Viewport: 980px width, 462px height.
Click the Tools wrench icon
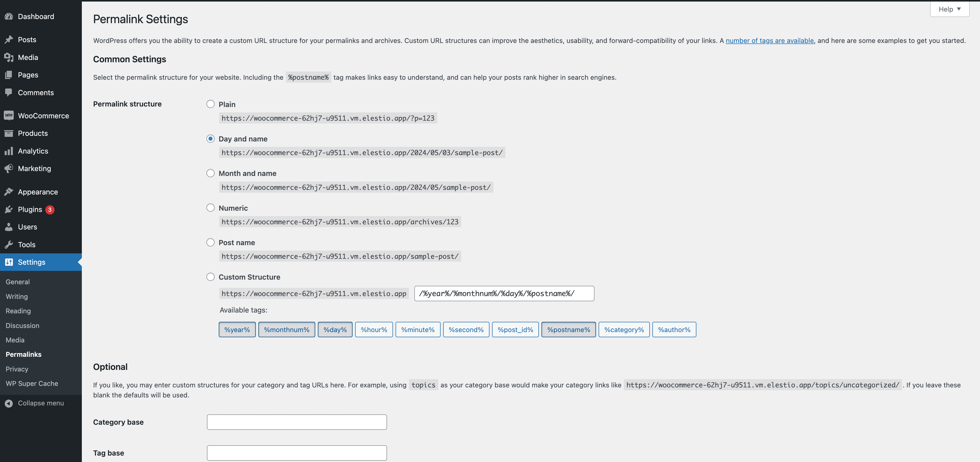pyautogui.click(x=9, y=244)
